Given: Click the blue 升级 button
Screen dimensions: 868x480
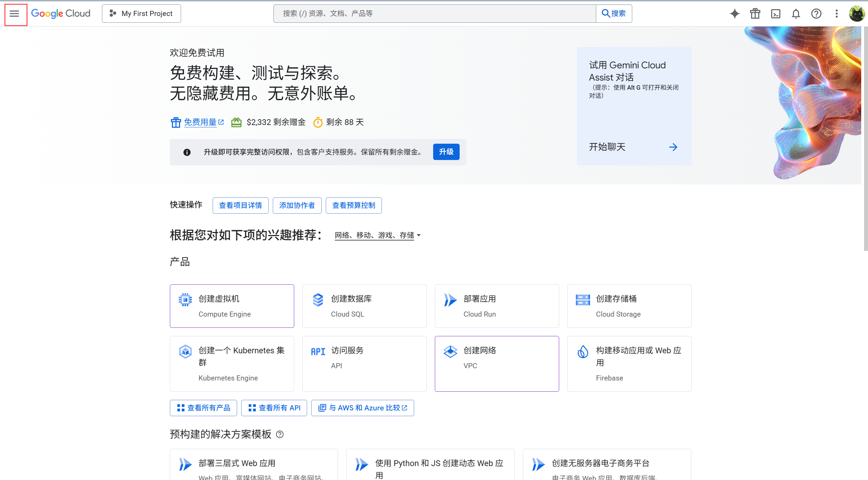Looking at the screenshot, I should coord(446,152).
